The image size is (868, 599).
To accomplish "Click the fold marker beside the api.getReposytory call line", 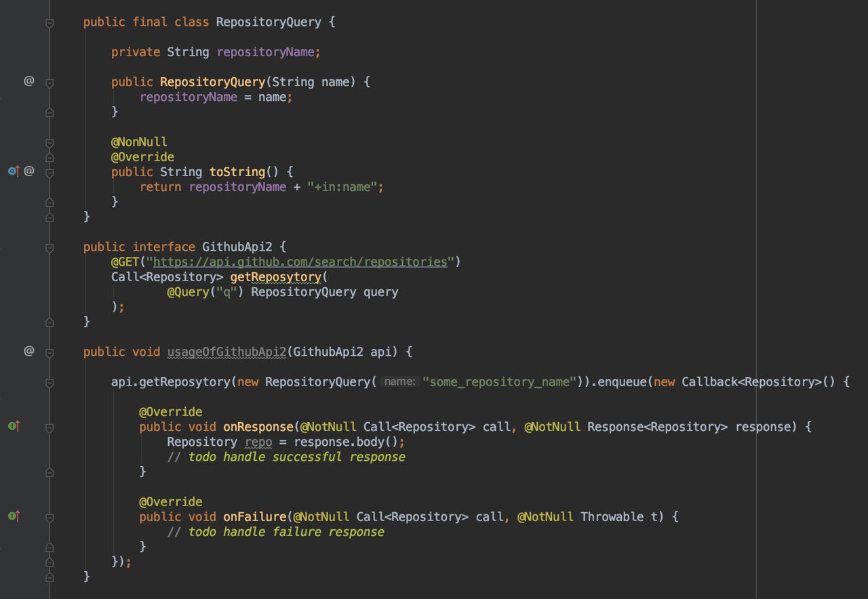I will (49, 383).
